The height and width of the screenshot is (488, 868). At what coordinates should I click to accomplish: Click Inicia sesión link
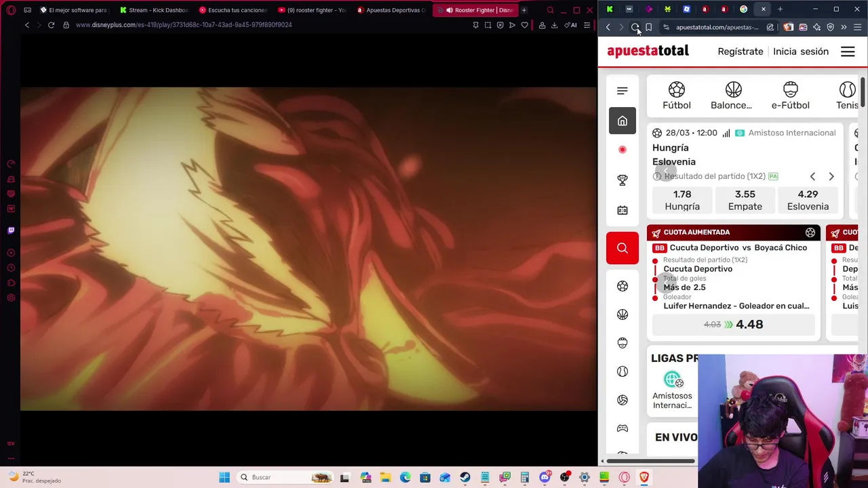click(800, 52)
